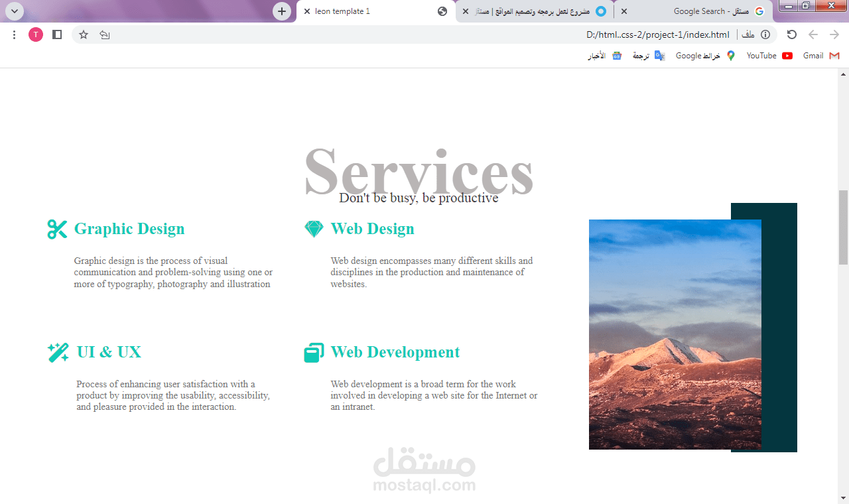
Task: Click the UI & UX description paragraph
Action: point(173,395)
